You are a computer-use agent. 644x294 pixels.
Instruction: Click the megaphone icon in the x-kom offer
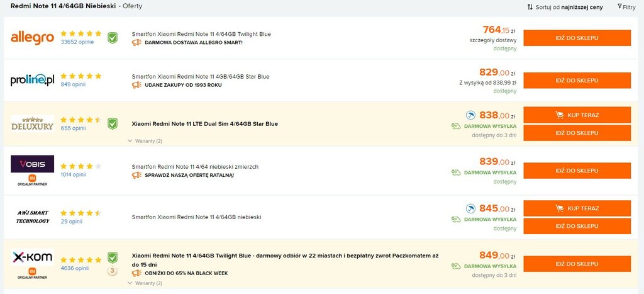point(136,273)
